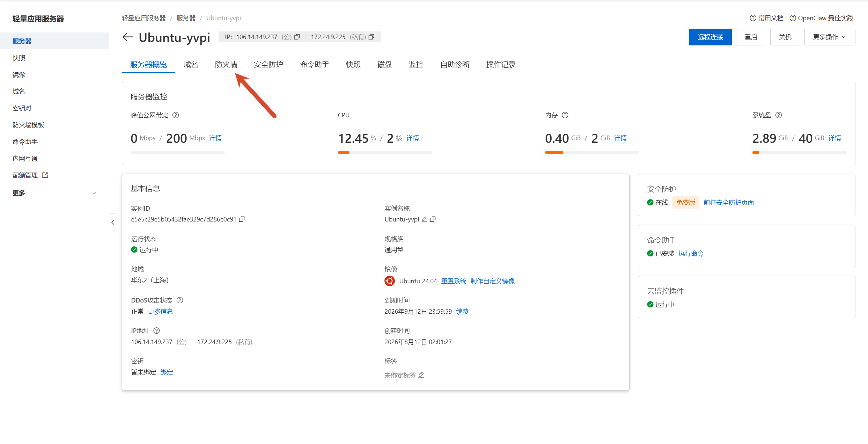868x444 pixels.
Task: Show the 系统盘 help tooltip
Action: (779, 115)
